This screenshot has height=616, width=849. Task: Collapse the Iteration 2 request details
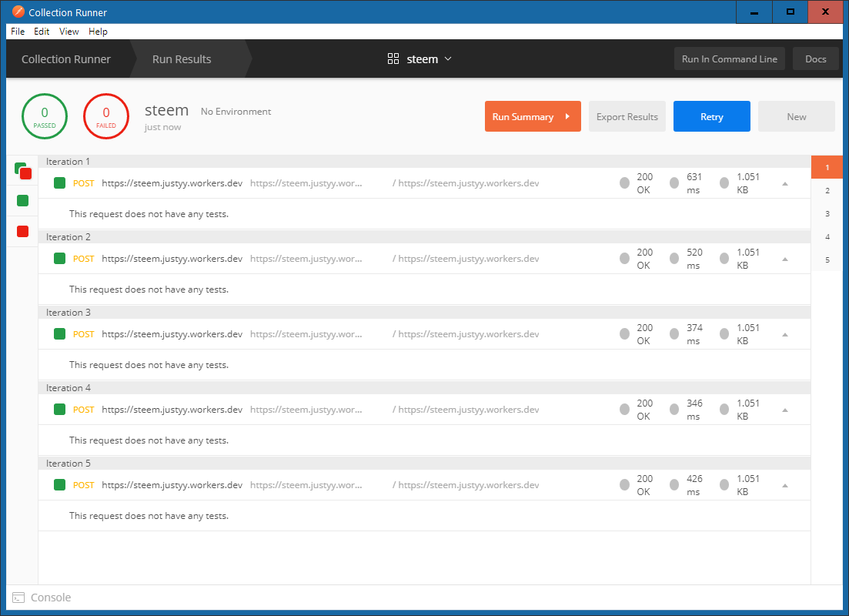point(784,259)
